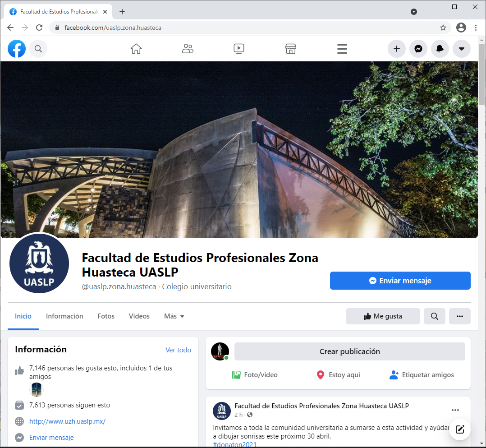Screen dimensions: 486x448
Task: Click the page's vertical scrollbar
Action: pos(481,74)
